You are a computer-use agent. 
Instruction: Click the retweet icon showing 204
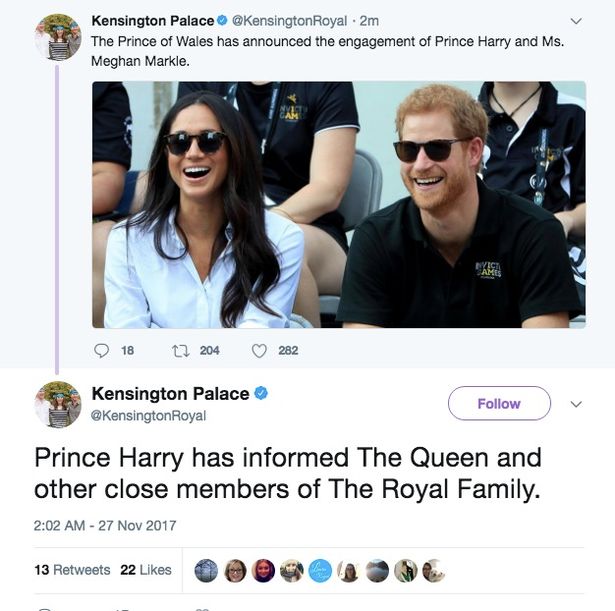[181, 351]
